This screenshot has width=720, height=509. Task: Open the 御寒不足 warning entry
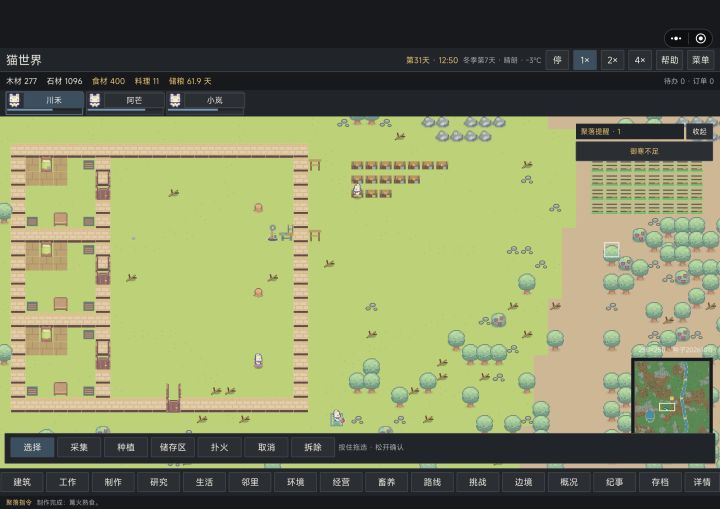tap(644, 151)
